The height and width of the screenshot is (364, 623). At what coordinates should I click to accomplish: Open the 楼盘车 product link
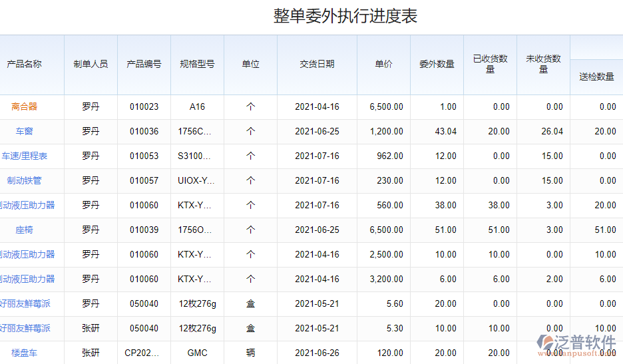click(x=24, y=353)
